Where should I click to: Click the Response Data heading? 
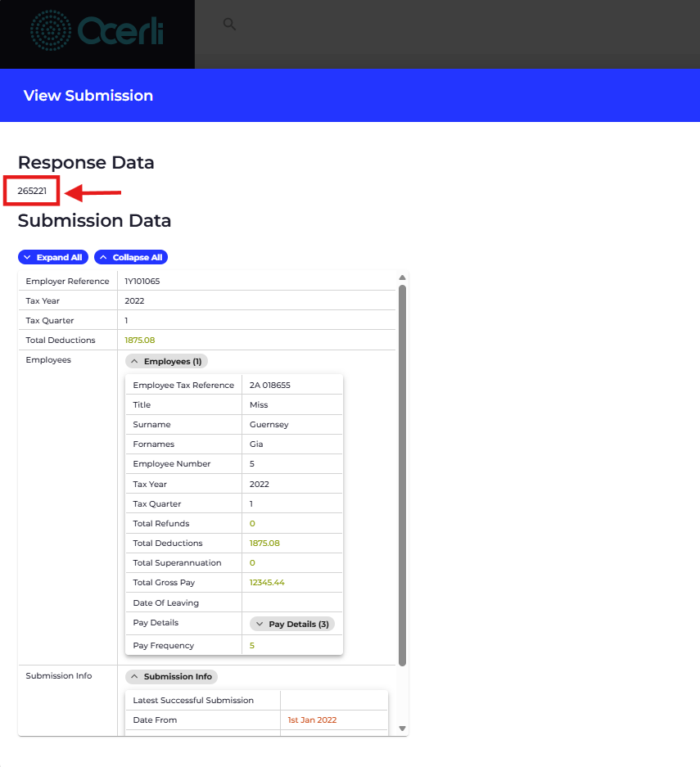point(86,162)
